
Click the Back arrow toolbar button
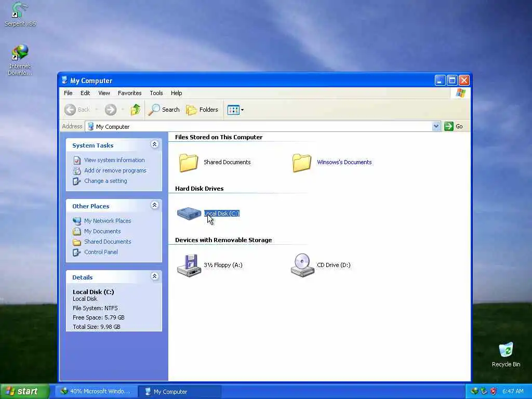point(77,110)
